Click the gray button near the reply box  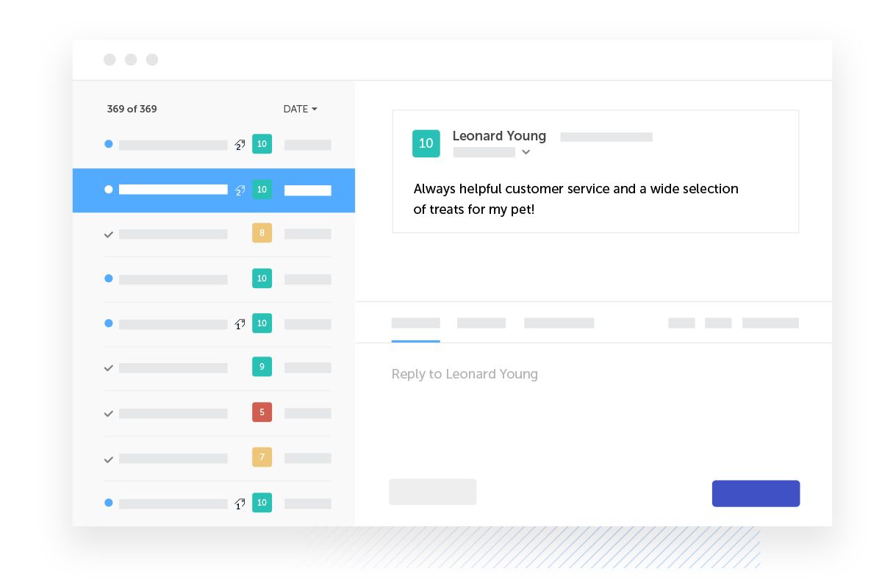432,492
